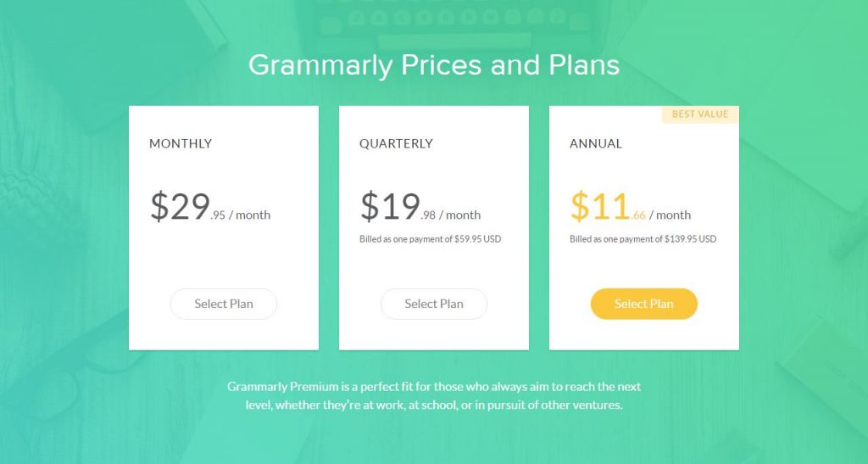Click the MONTHLY plan heading
Image resolution: width=868 pixels, height=464 pixels.
coord(181,143)
